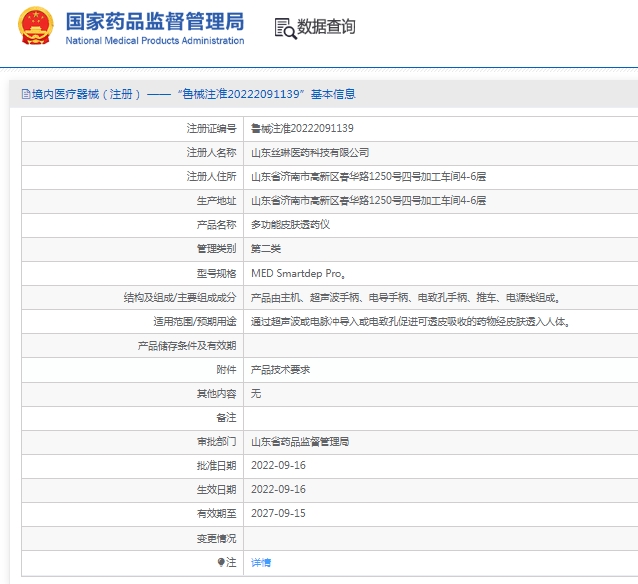Click the document icon before 境内医疗器械
The width and height of the screenshot is (638, 584).
coord(26,94)
